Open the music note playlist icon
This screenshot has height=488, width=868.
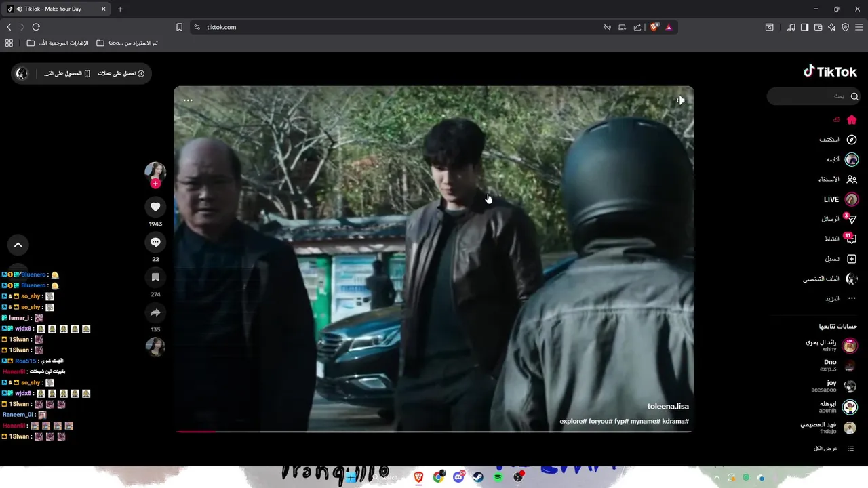791,27
